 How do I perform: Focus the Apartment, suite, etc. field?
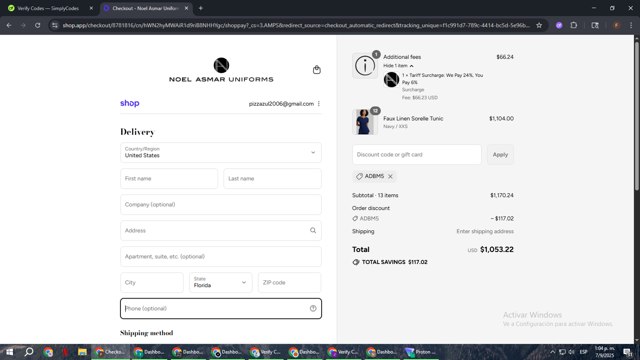tap(221, 257)
